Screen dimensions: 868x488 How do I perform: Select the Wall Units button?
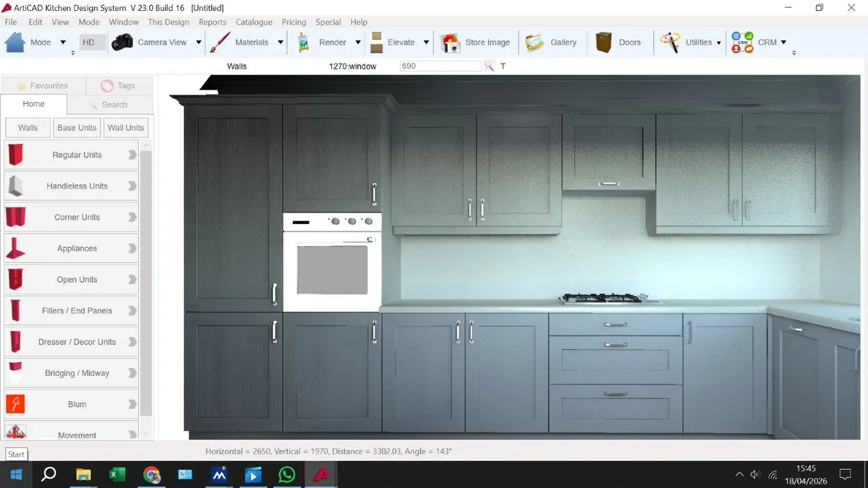125,127
